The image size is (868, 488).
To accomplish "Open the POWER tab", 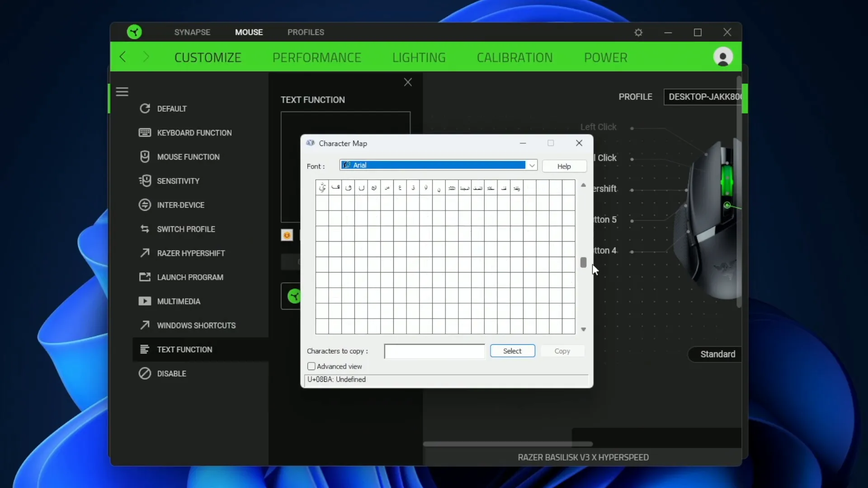I will pyautogui.click(x=606, y=57).
